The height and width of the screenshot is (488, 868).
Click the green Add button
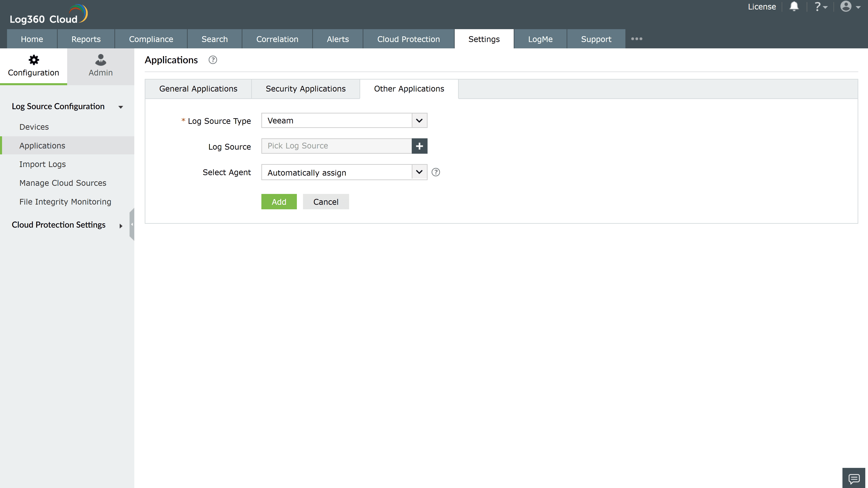[x=279, y=202]
